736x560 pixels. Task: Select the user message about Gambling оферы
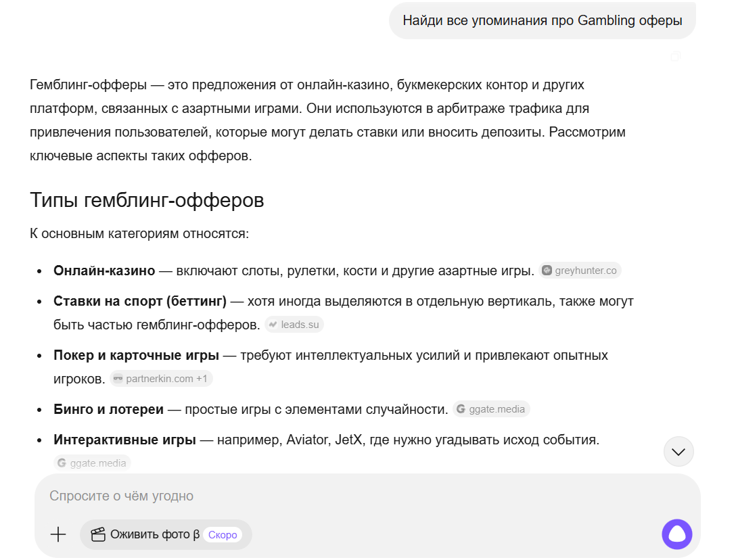542,20
